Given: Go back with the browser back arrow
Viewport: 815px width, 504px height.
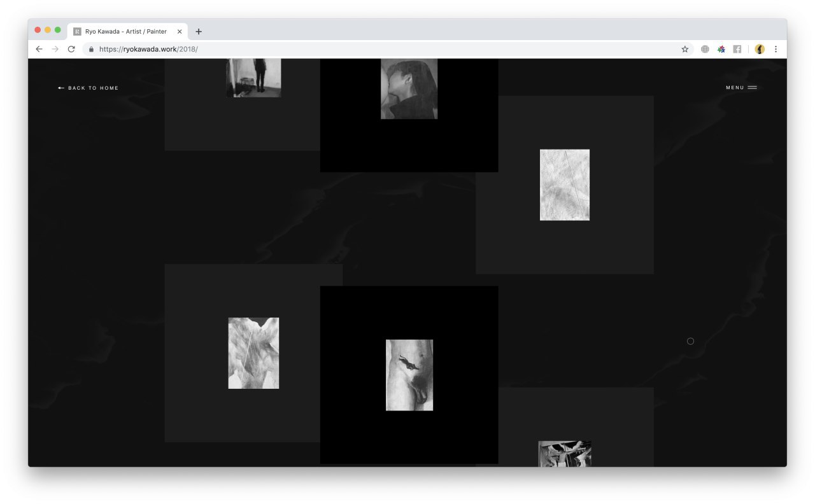Looking at the screenshot, I should tap(39, 49).
